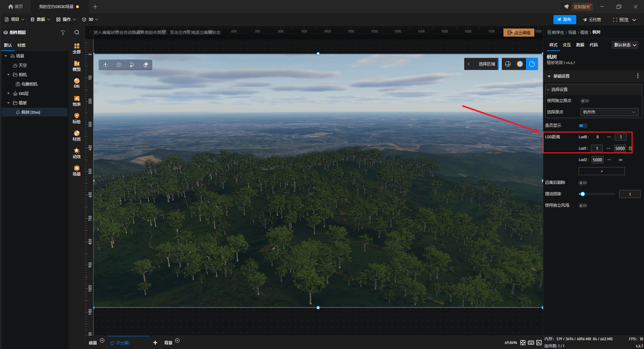The image size is (644, 349).
Task: Adjust the 摆动频率 slider handle
Action: pos(583,194)
